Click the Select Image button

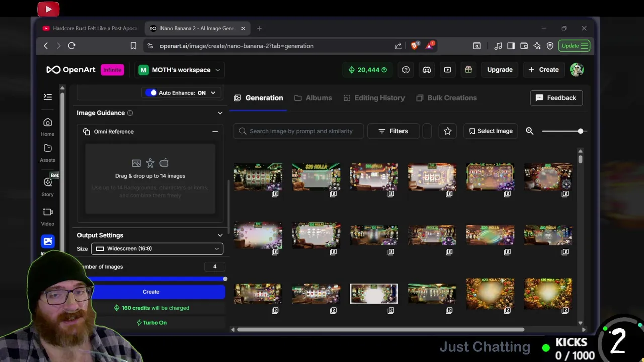tap(491, 131)
